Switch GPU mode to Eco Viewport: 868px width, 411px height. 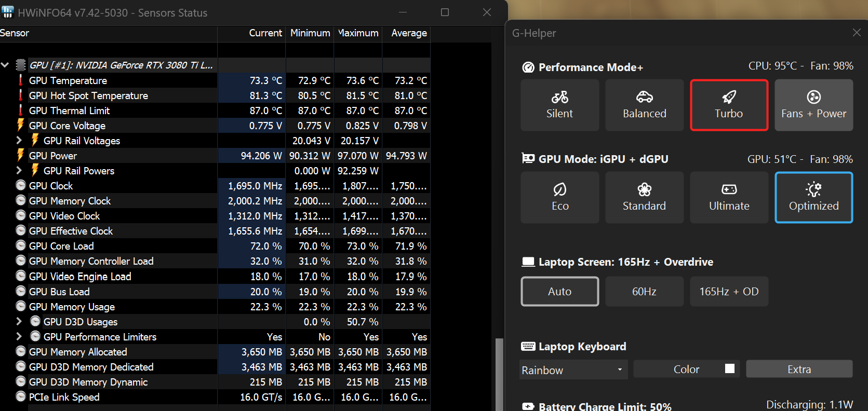(x=559, y=197)
